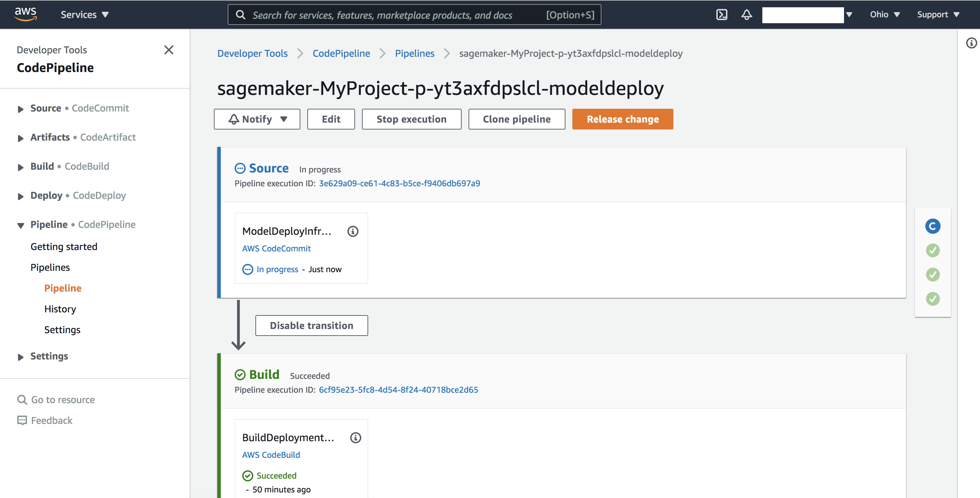Click Go to resource
The width and height of the screenshot is (980, 498).
point(63,399)
